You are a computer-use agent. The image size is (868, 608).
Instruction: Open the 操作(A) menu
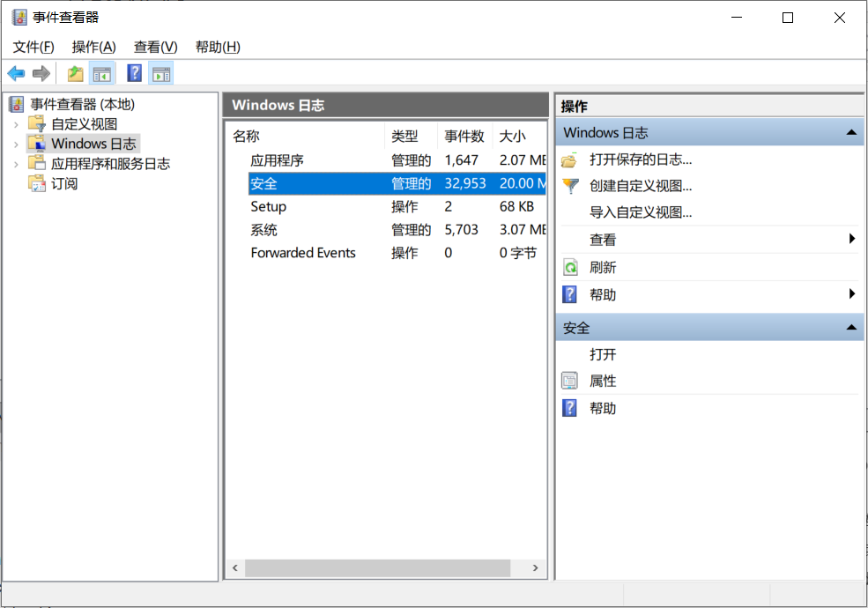(94, 47)
